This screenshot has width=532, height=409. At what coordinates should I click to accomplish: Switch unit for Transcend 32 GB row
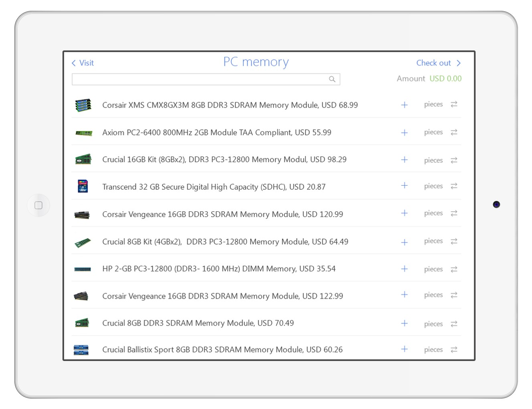(454, 186)
